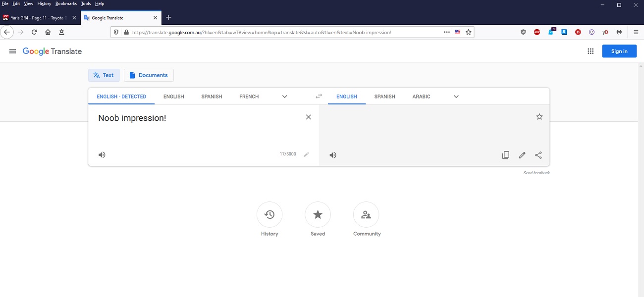Listen to the source text audio
Viewport: 644px width, 297px height.
[x=102, y=155]
